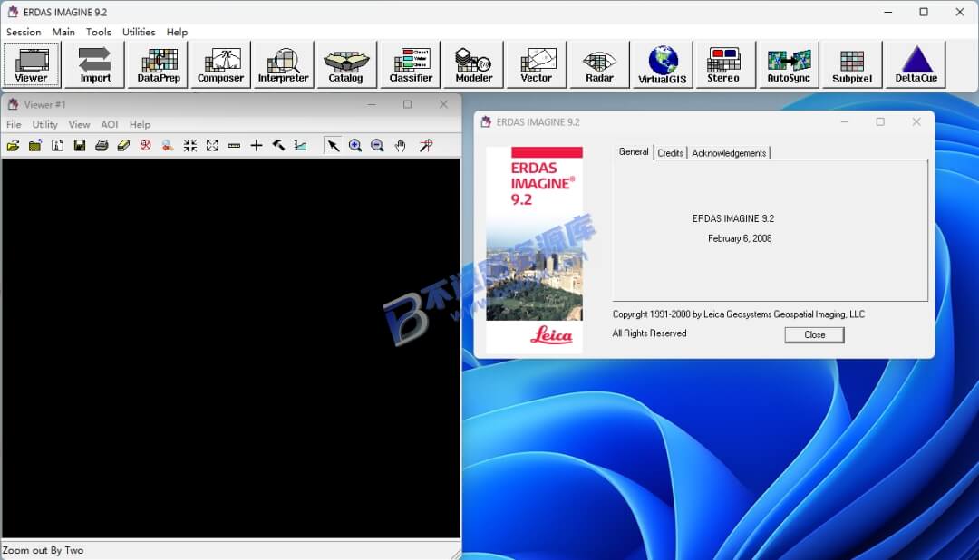Open the Main menu
This screenshot has height=560, width=979.
point(63,32)
